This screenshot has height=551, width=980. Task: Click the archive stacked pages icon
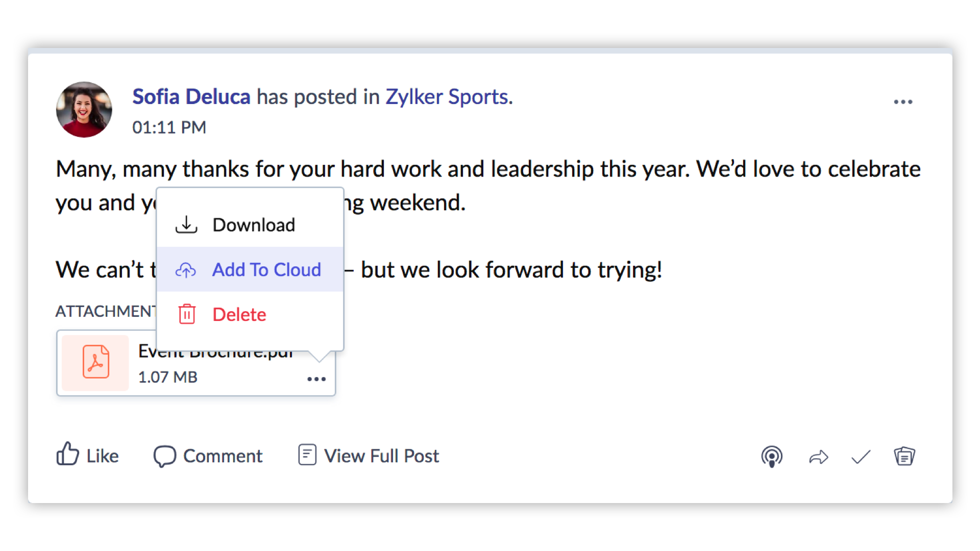904,456
